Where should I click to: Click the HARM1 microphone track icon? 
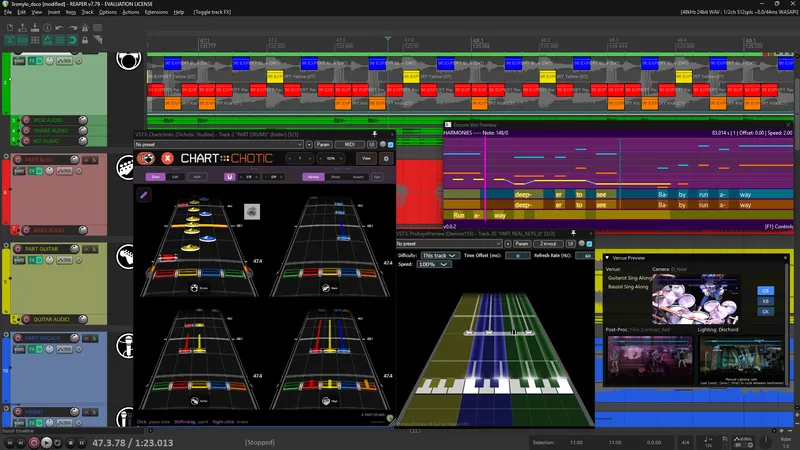125,417
